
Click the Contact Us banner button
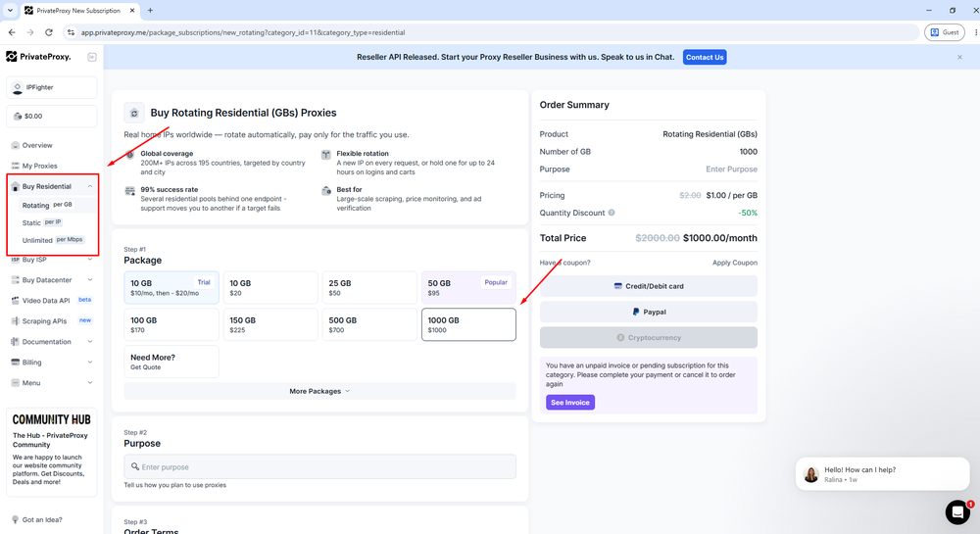[705, 58]
